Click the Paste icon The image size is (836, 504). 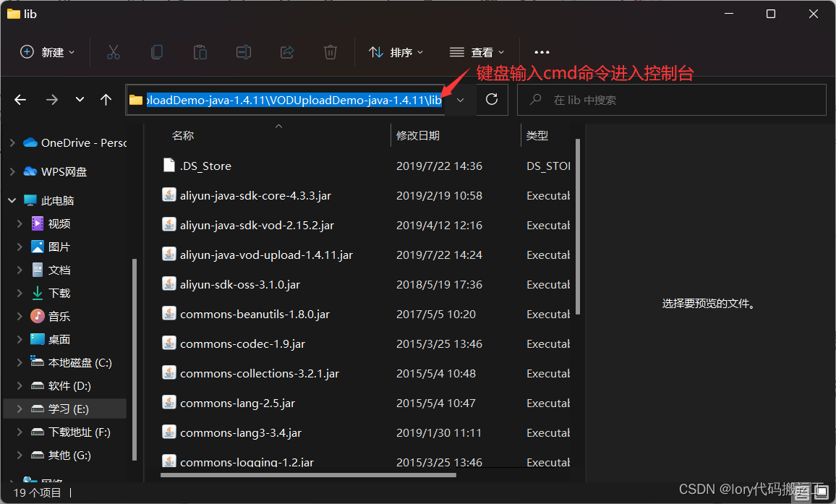[x=200, y=51]
